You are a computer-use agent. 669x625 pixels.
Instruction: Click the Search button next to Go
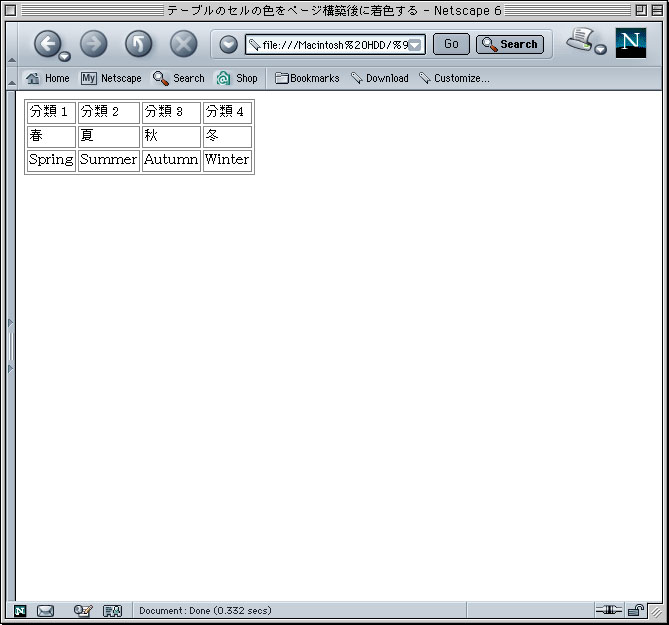click(510, 44)
